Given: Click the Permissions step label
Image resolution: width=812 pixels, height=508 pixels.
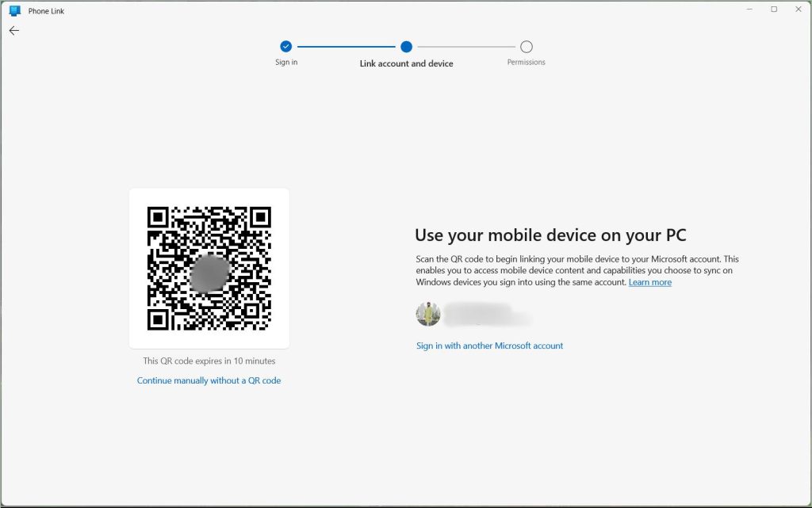Looking at the screenshot, I should (526, 61).
